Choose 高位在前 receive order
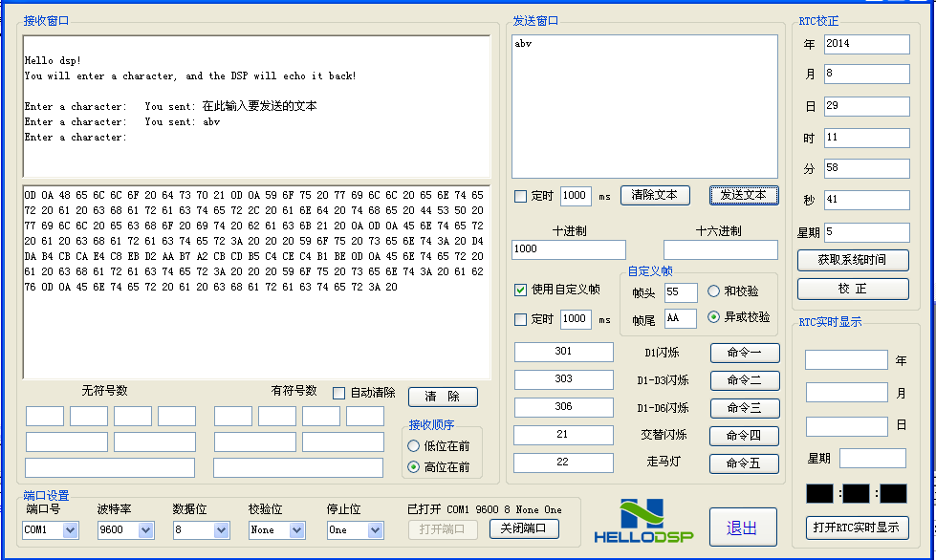The width and height of the screenshot is (936, 560). (413, 467)
